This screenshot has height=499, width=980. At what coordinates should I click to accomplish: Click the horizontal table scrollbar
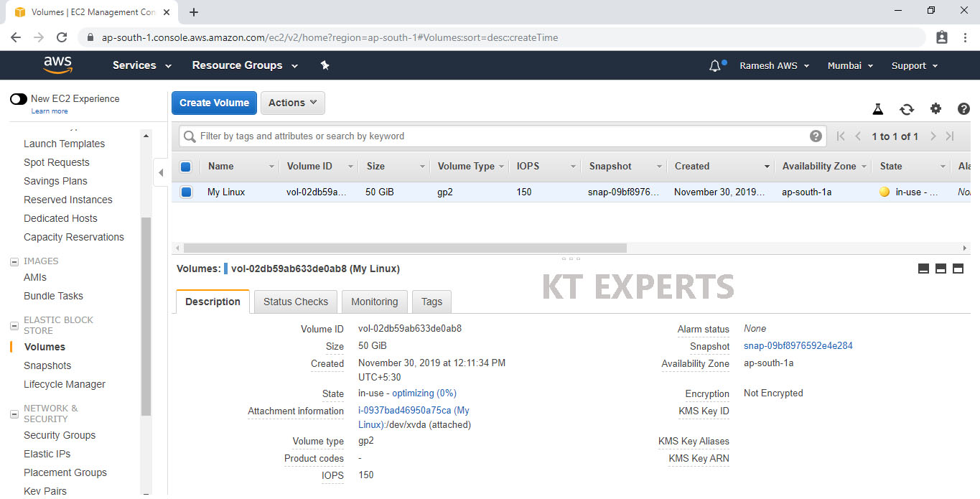405,248
